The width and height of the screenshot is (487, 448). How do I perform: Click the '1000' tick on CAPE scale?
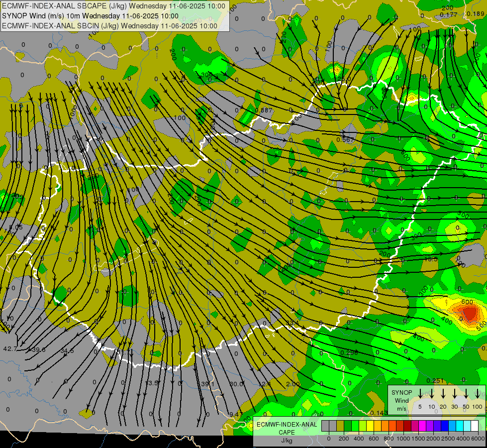click(x=403, y=439)
